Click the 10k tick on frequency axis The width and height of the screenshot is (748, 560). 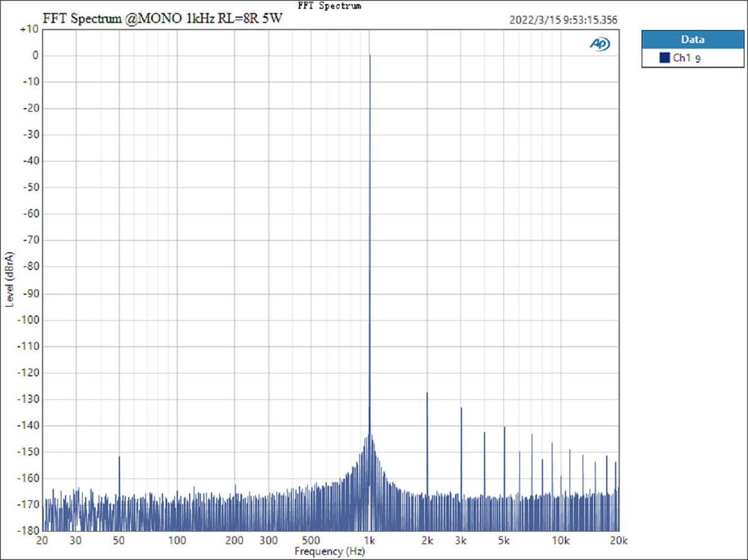click(x=562, y=540)
